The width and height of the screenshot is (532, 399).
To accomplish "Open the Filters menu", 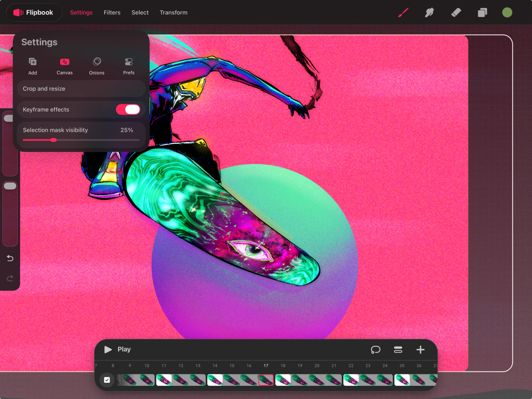I will point(112,12).
